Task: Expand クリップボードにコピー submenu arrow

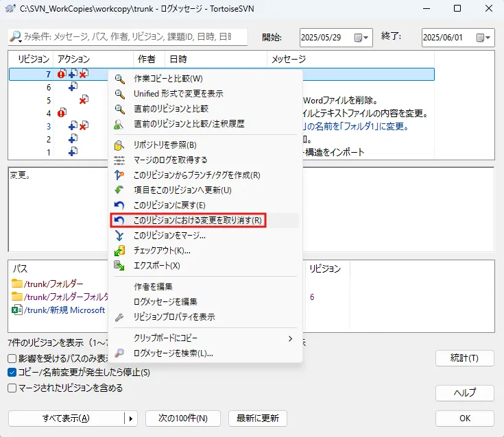Action: (x=290, y=339)
